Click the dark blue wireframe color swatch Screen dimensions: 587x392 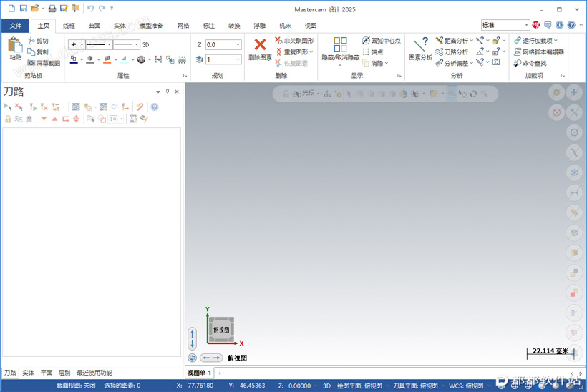coord(74,59)
